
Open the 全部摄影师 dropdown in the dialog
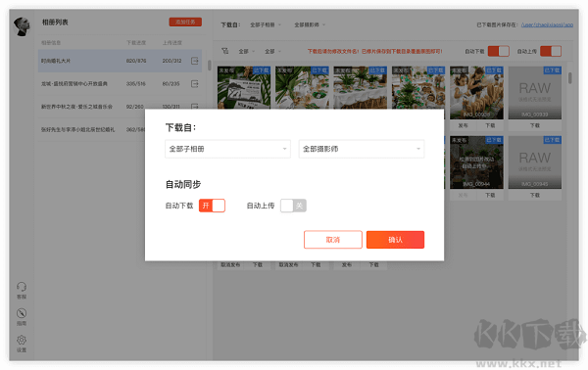tap(362, 149)
